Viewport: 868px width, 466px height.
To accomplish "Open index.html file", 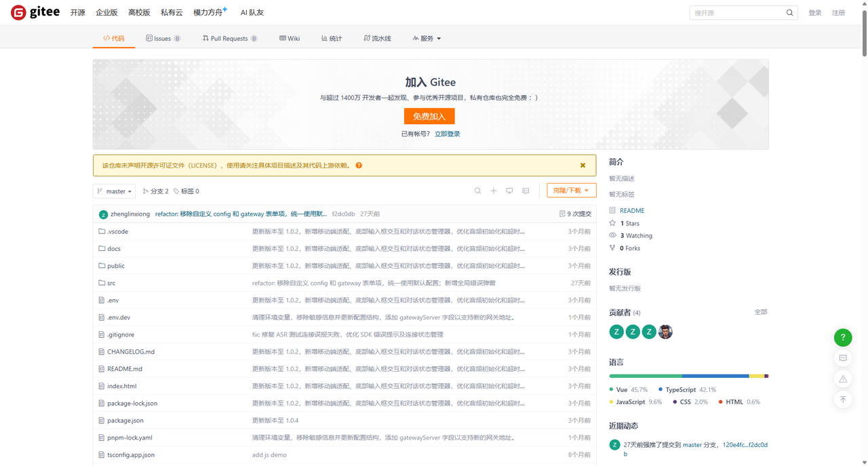I will click(122, 386).
